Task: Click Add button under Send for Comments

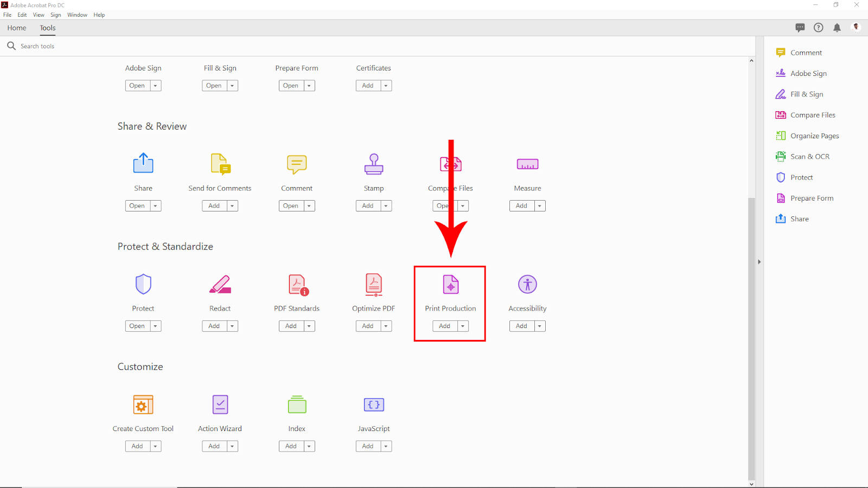Action: point(214,206)
